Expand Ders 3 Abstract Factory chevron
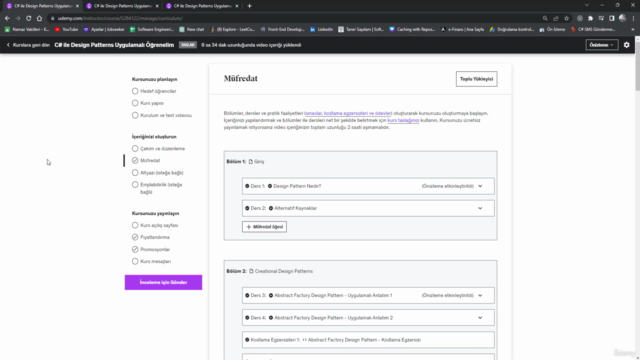This screenshot has width=640, height=360. [x=480, y=296]
